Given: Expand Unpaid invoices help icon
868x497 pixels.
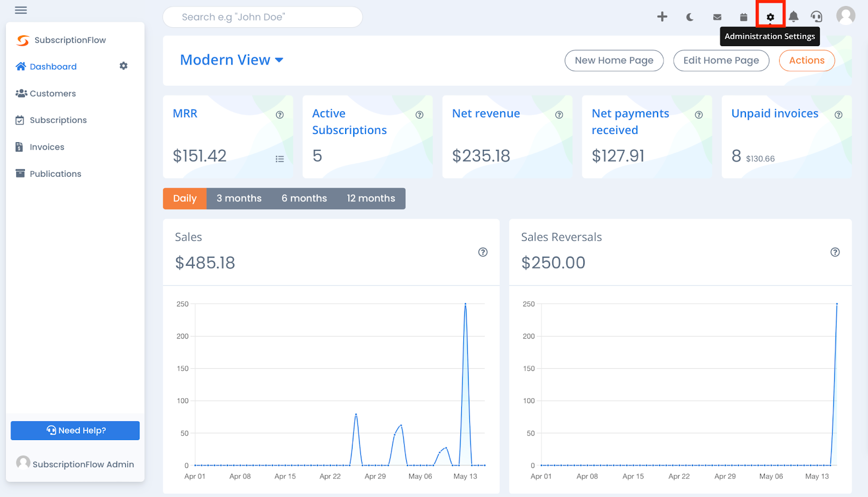Looking at the screenshot, I should click(838, 114).
